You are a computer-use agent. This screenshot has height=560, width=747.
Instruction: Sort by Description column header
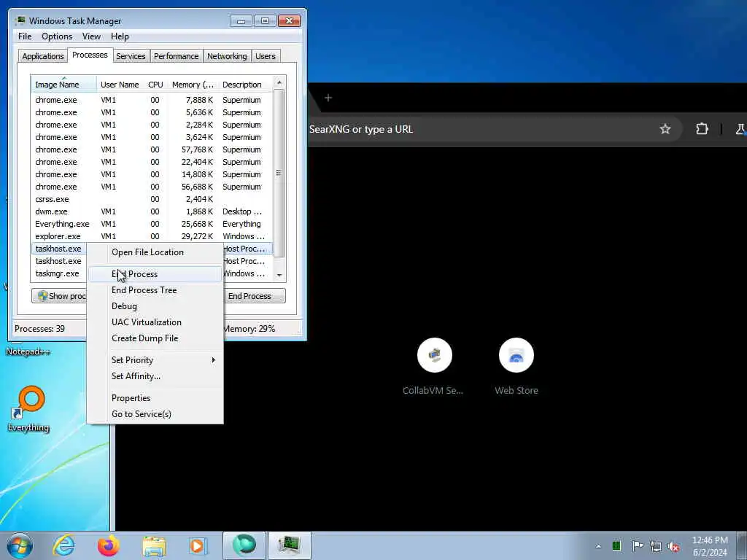click(245, 85)
